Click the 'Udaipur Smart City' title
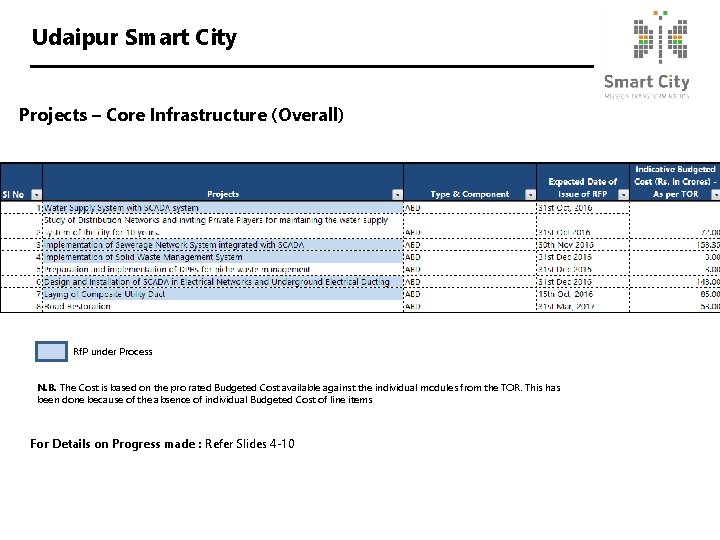 pos(134,38)
